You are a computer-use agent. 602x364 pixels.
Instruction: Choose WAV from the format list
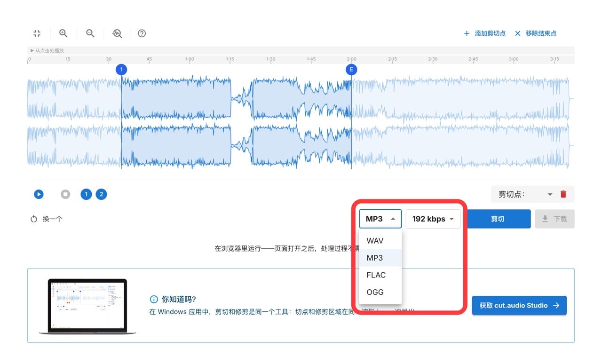click(x=380, y=241)
